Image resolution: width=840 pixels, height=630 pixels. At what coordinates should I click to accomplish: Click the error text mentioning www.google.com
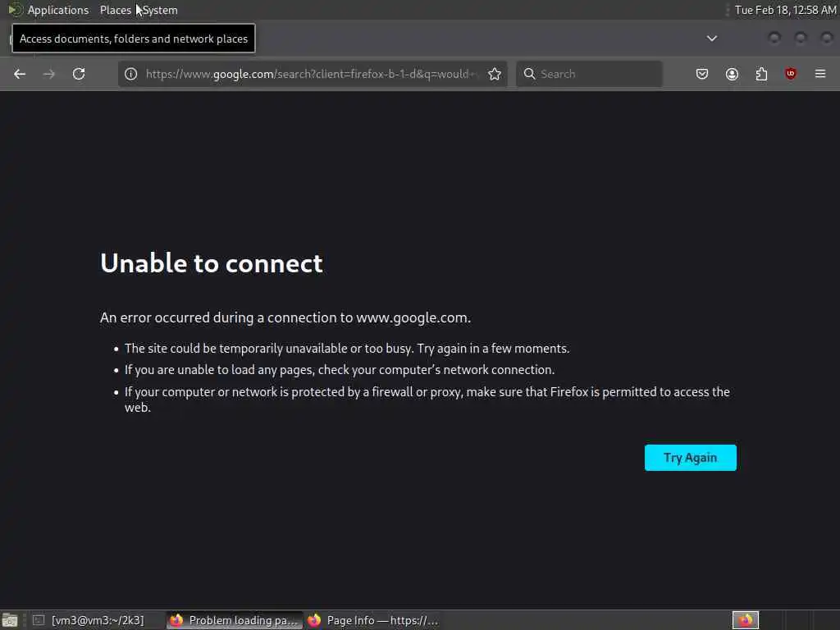click(285, 317)
